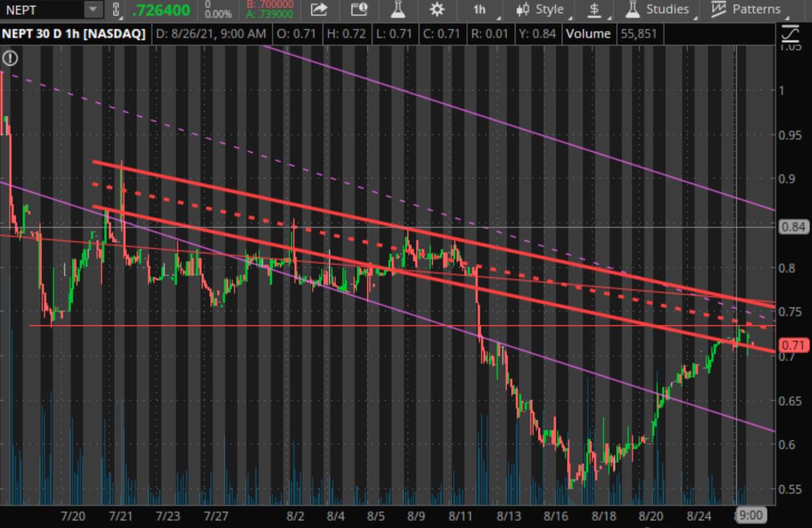Click the 55,851 volume value
The width and height of the screenshot is (812, 528).
(638, 34)
